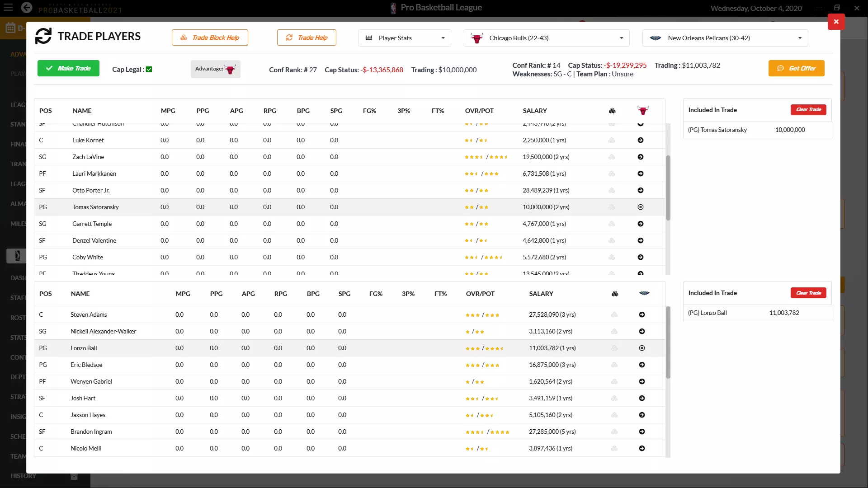Click the Bulls roster list scrollbar

(x=668, y=188)
